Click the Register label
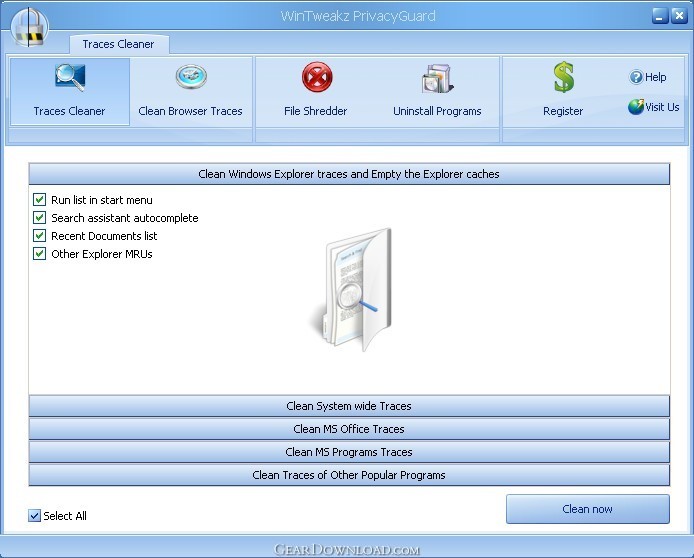This screenshot has width=694, height=558. coord(563,111)
